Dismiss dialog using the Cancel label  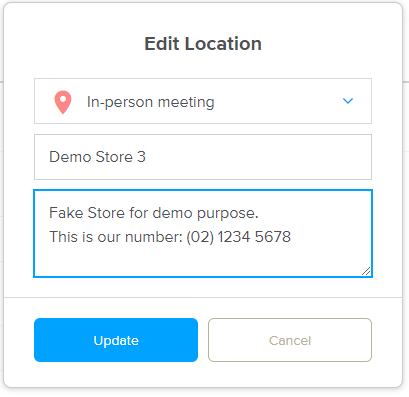click(290, 341)
